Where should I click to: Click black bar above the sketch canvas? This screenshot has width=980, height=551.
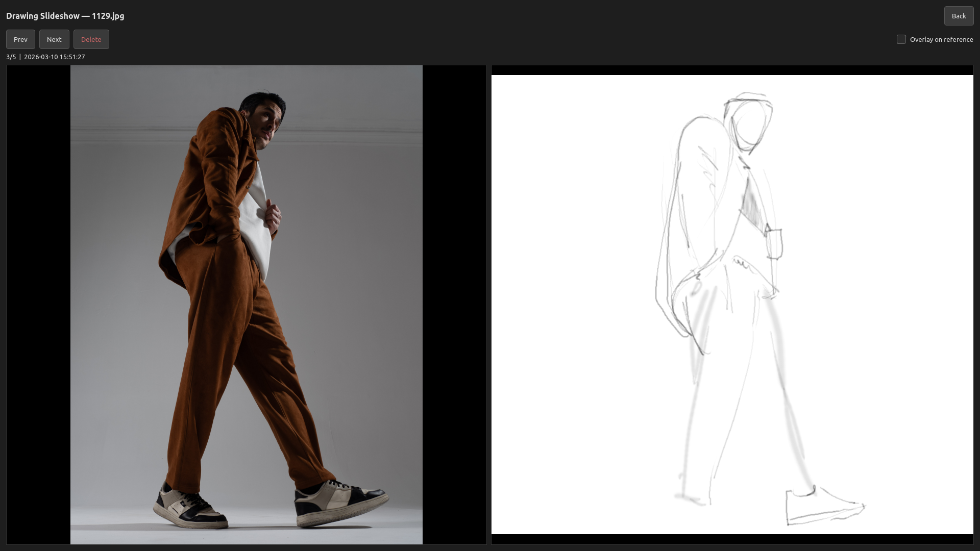732,70
